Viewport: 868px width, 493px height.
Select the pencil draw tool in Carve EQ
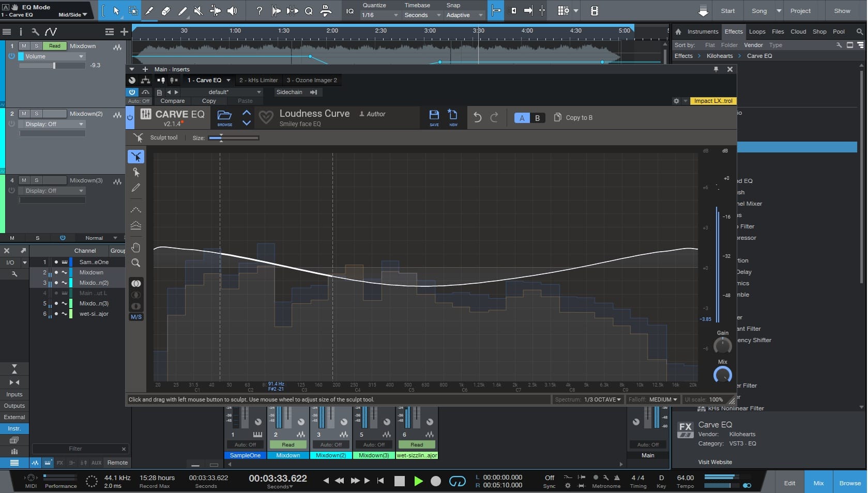pos(136,188)
